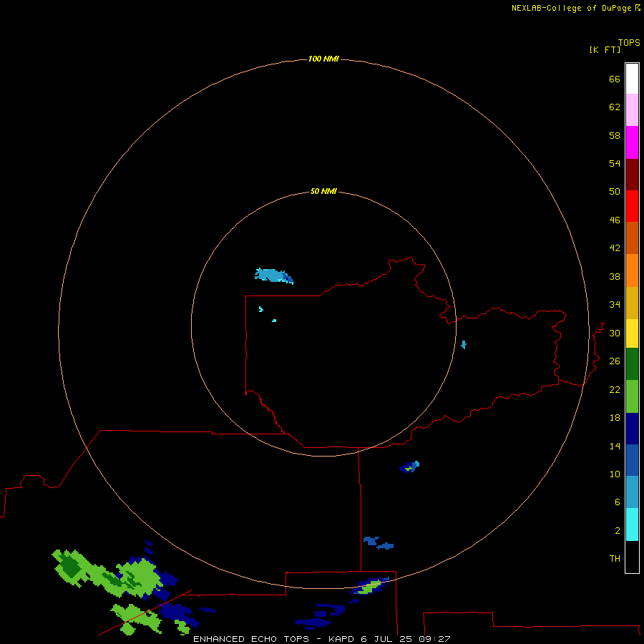Select the dark red maroon scale swatch
Viewport: 644px width, 644px height.
632,174
